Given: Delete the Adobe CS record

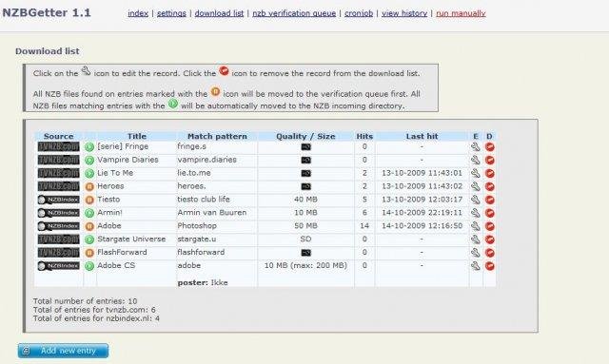Looking at the screenshot, I should [x=490, y=266].
